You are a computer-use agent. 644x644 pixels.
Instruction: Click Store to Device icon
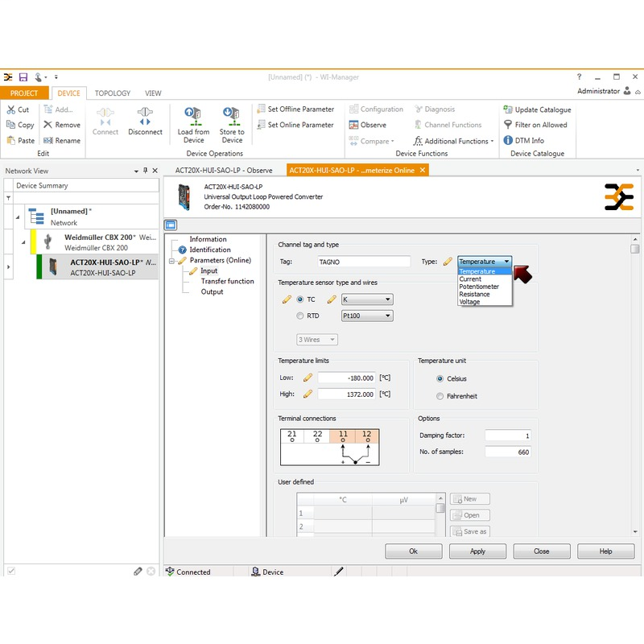pyautogui.click(x=232, y=116)
